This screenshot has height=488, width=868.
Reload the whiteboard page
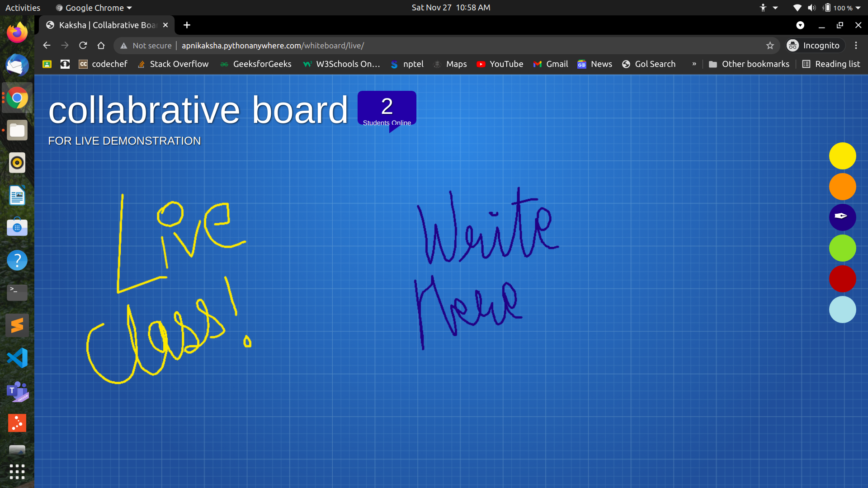pyautogui.click(x=83, y=46)
